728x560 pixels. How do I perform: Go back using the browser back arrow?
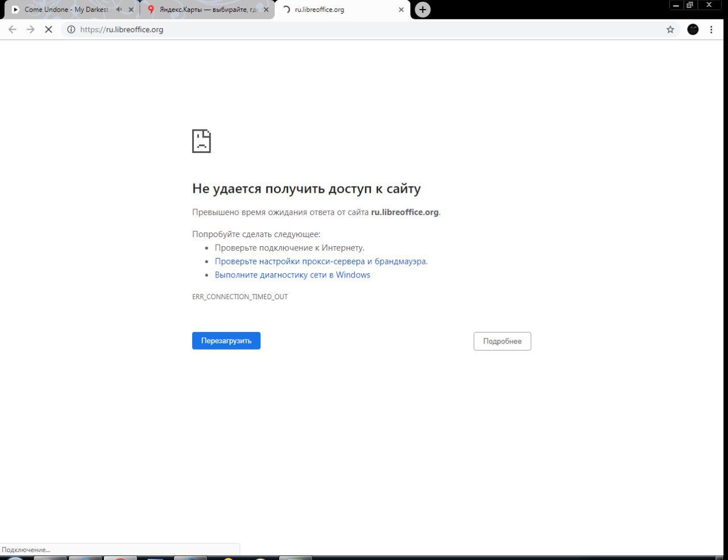[13, 30]
